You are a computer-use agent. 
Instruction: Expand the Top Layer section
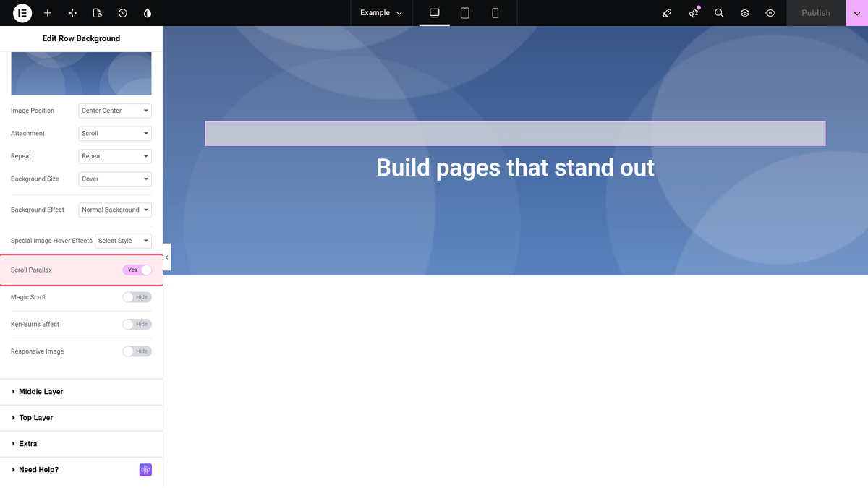81,418
